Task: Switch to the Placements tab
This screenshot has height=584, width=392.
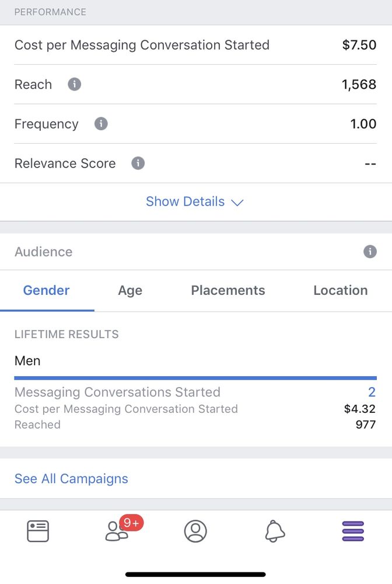Action: 228,290
